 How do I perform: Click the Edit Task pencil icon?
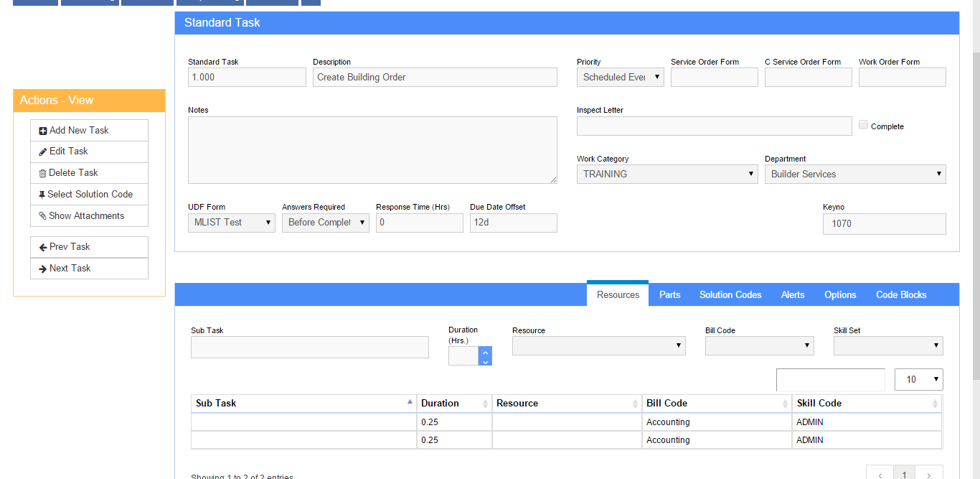[x=43, y=152]
